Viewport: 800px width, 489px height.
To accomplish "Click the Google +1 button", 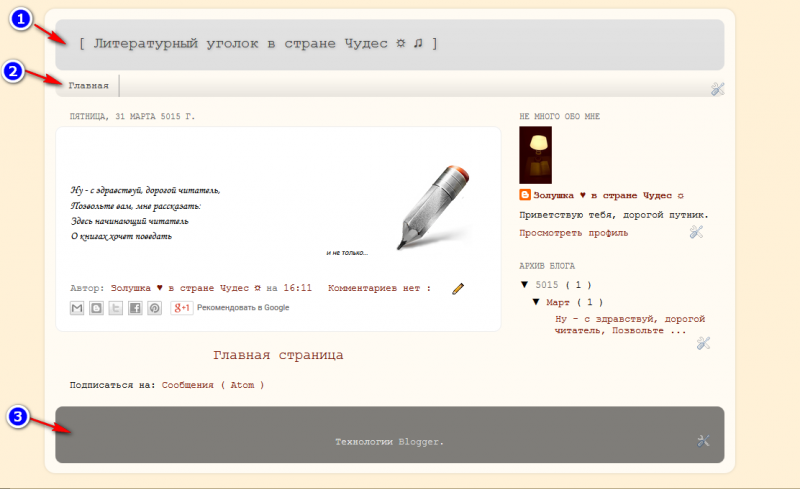I will click(x=182, y=308).
